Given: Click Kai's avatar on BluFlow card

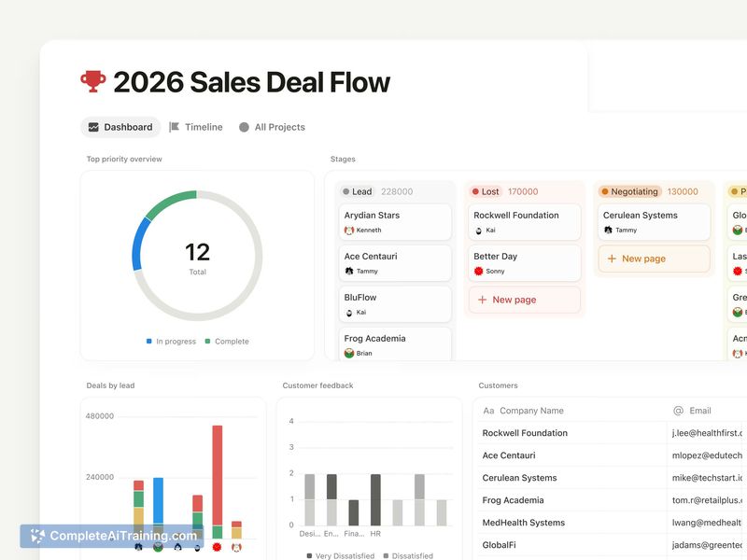Looking at the screenshot, I should pyautogui.click(x=349, y=313).
